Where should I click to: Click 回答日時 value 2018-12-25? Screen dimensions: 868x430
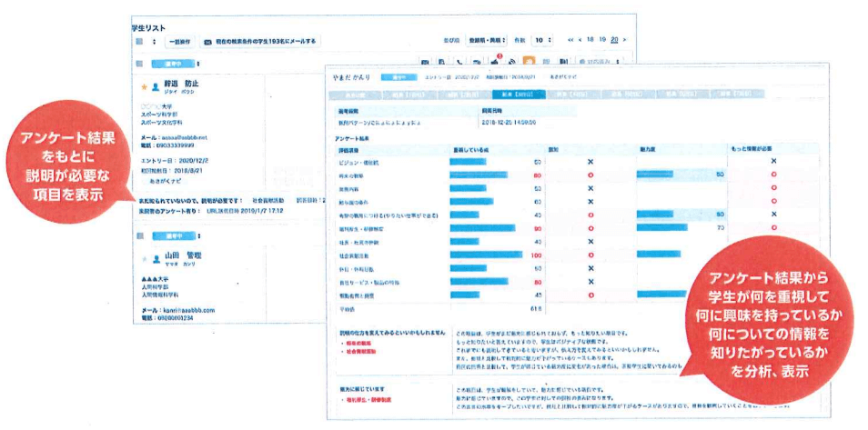509,123
